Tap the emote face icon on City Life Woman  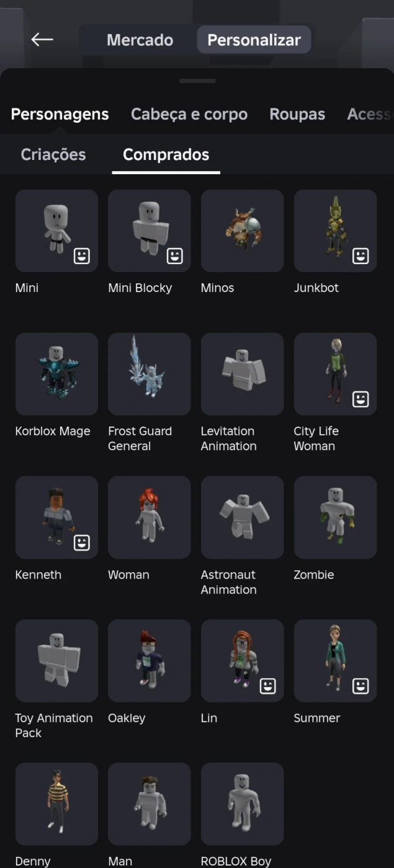point(360,399)
